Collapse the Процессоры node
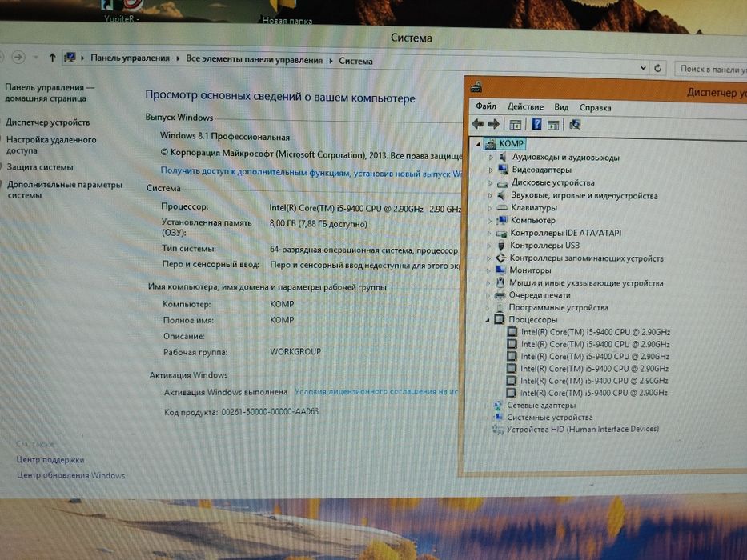This screenshot has height=560, width=747. click(x=488, y=320)
